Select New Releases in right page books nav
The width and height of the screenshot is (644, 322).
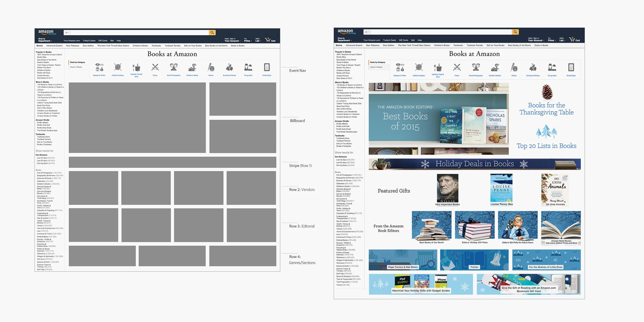[x=372, y=45]
